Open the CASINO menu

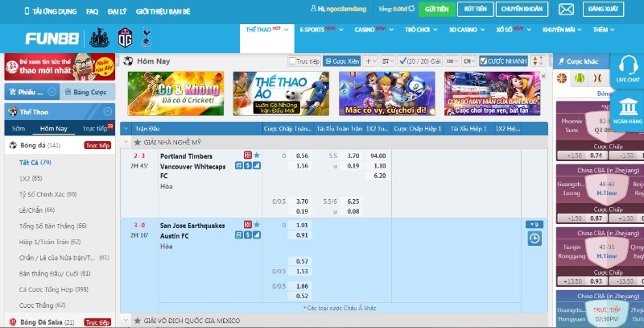tap(374, 30)
